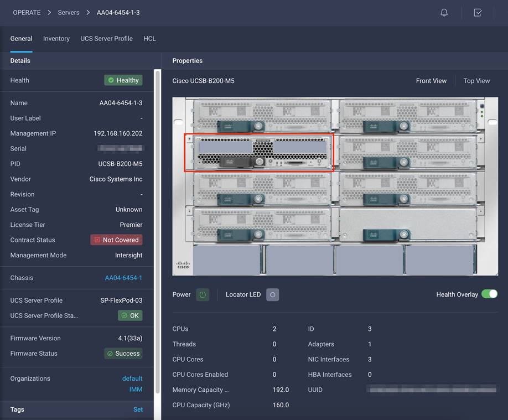The height and width of the screenshot is (420, 508).
Task: Click the HBA Interfaces label
Action: pos(329,374)
